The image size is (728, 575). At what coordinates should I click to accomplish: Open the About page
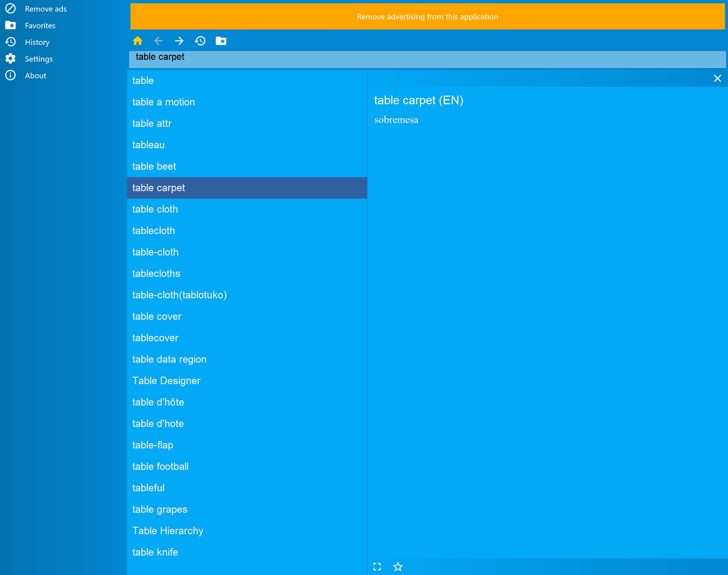coord(35,75)
